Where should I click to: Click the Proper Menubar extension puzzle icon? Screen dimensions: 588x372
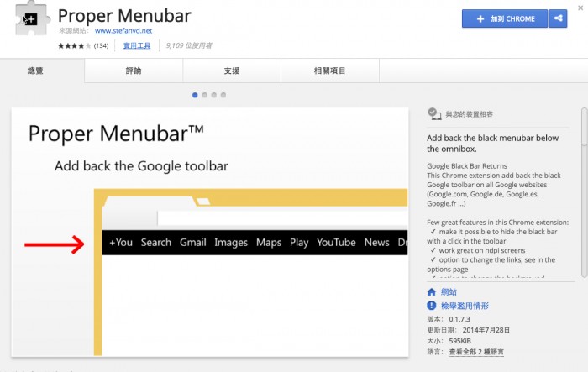[x=32, y=18]
